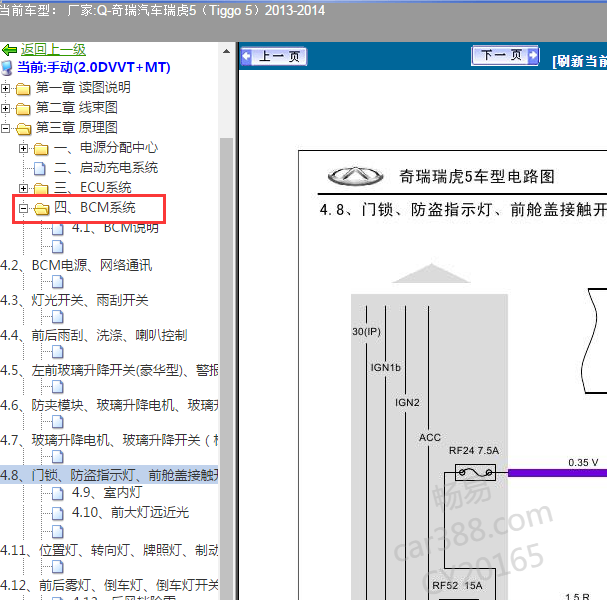Open 4.6、防夹模块、玻璃升降电机 page

(x=109, y=405)
